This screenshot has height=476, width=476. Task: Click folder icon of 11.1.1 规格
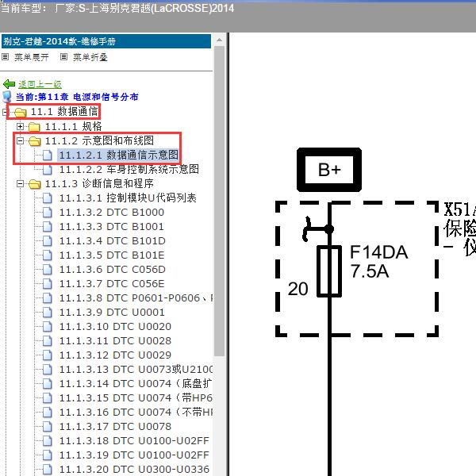pyautogui.click(x=34, y=127)
